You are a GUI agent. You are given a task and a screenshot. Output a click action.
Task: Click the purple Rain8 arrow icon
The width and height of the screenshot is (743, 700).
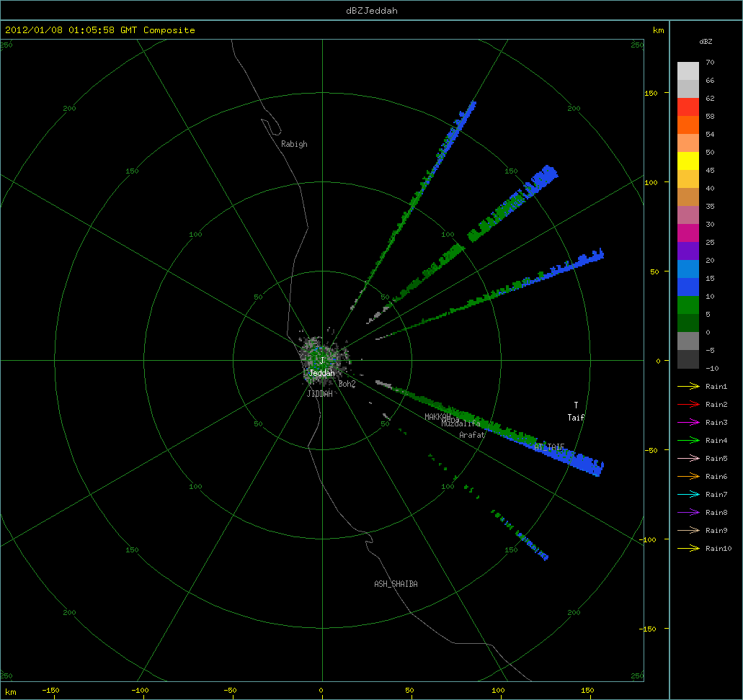click(x=688, y=513)
